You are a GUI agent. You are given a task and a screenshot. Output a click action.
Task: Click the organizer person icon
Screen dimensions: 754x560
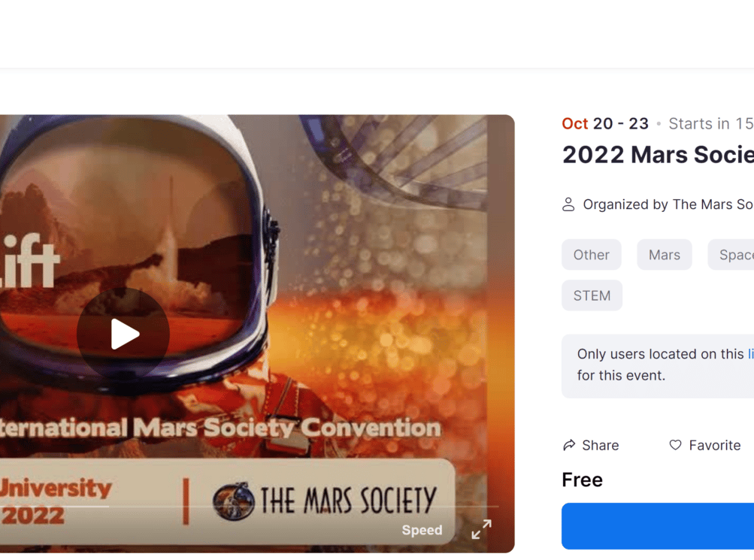tap(568, 204)
